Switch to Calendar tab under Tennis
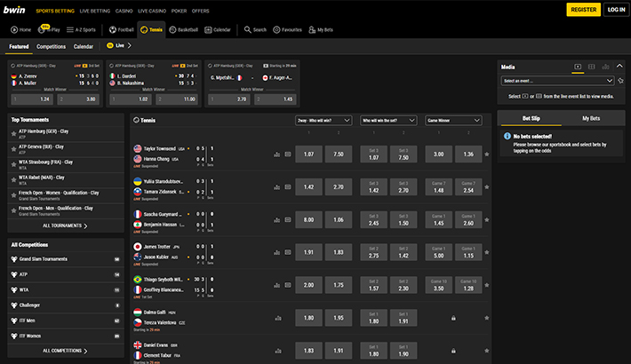This screenshot has height=364, width=631. (x=84, y=47)
